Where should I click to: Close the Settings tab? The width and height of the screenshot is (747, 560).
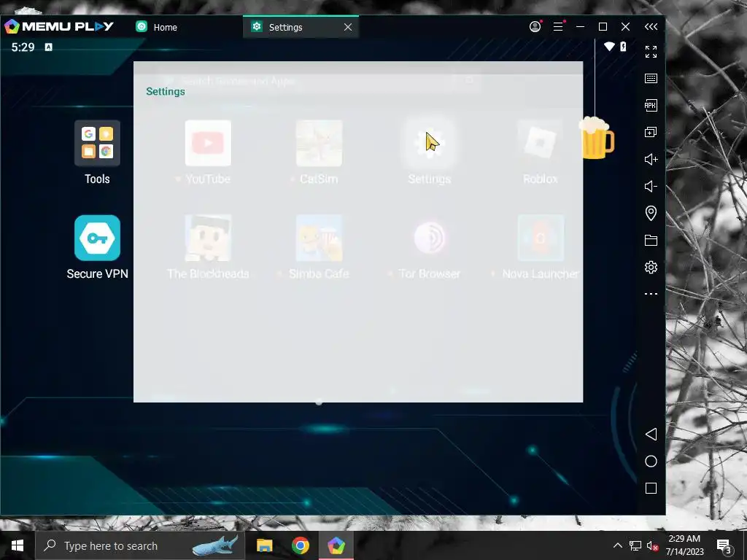point(348,27)
